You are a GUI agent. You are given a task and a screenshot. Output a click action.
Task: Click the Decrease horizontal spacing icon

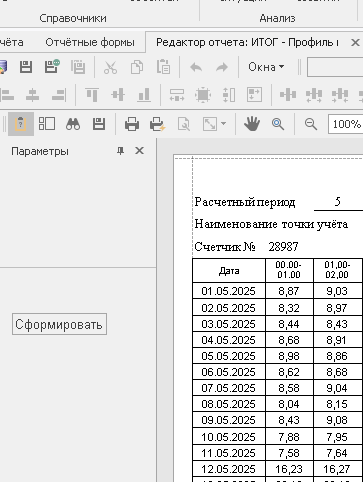(340, 95)
